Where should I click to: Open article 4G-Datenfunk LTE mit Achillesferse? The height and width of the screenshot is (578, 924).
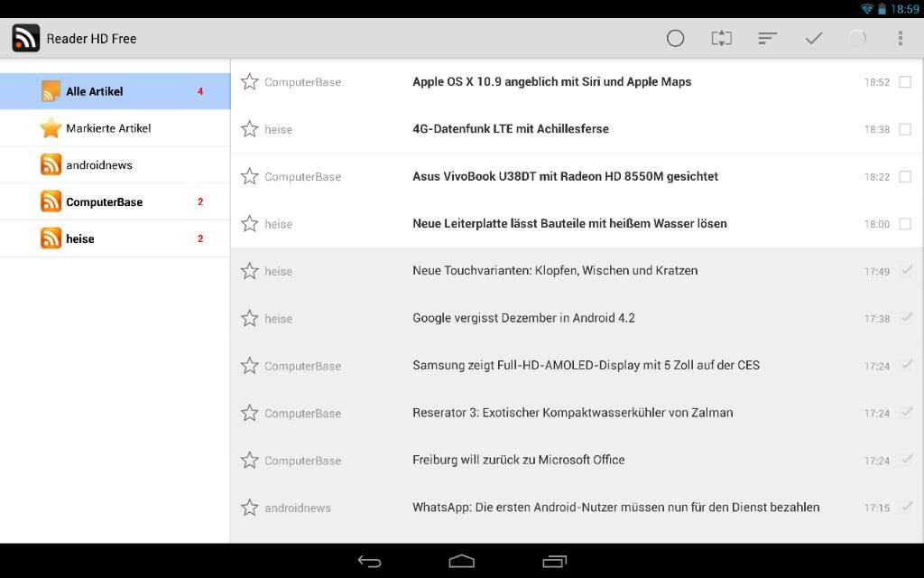511,128
